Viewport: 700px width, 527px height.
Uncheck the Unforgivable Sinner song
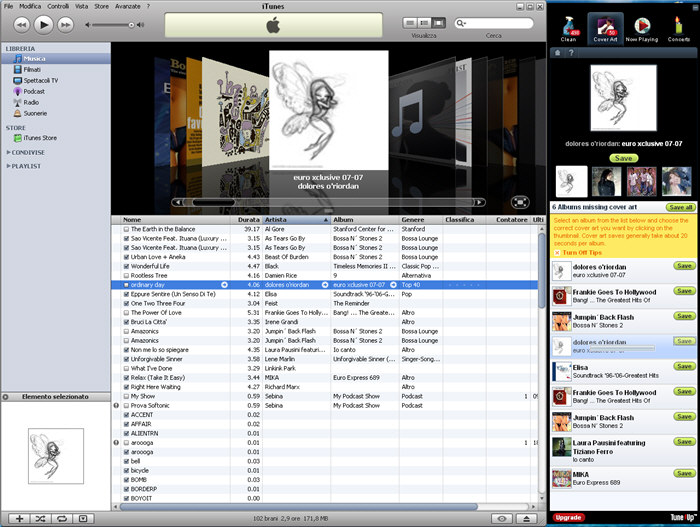126,359
